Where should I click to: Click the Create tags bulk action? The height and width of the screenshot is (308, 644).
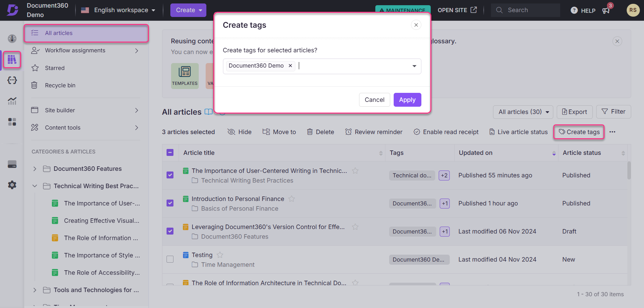tap(579, 132)
